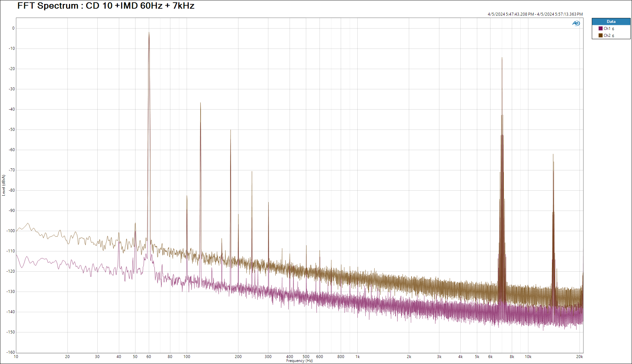Screen dimensions: 632x364
Task: Click the 0 tick label on level axis
Action: click(13, 28)
